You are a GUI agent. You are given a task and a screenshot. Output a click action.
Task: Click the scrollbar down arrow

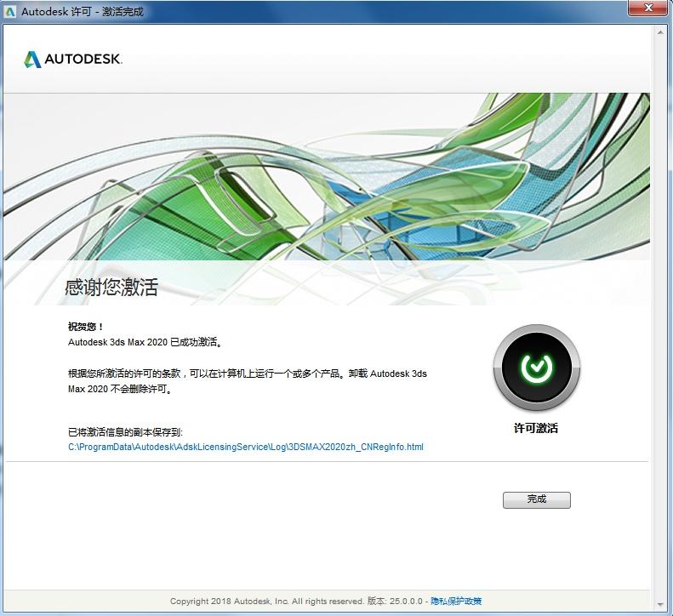pyautogui.click(x=660, y=605)
